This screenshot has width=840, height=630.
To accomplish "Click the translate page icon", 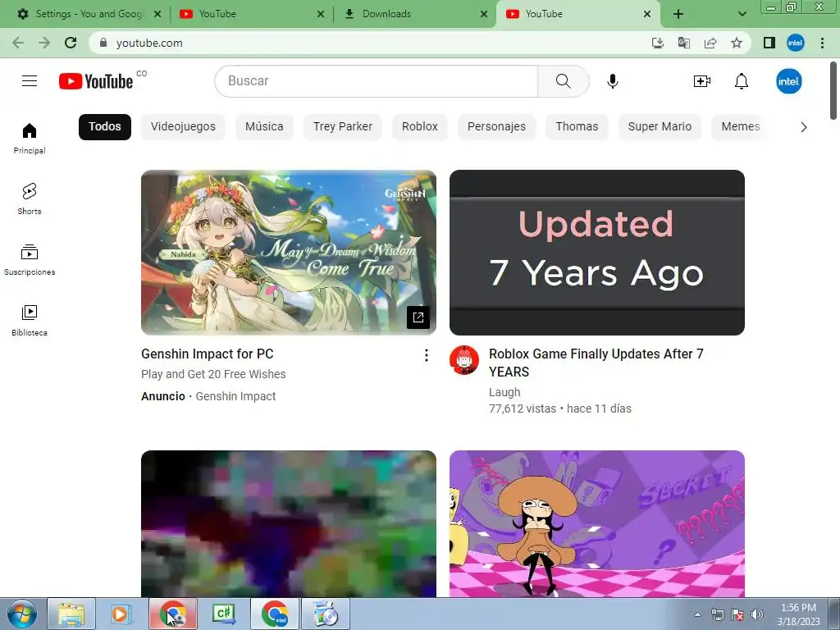I will [x=683, y=43].
